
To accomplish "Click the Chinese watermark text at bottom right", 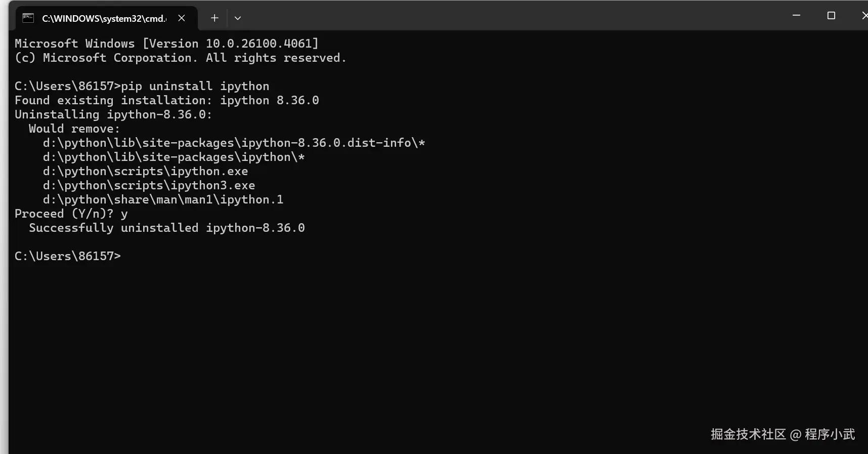I will 783,434.
